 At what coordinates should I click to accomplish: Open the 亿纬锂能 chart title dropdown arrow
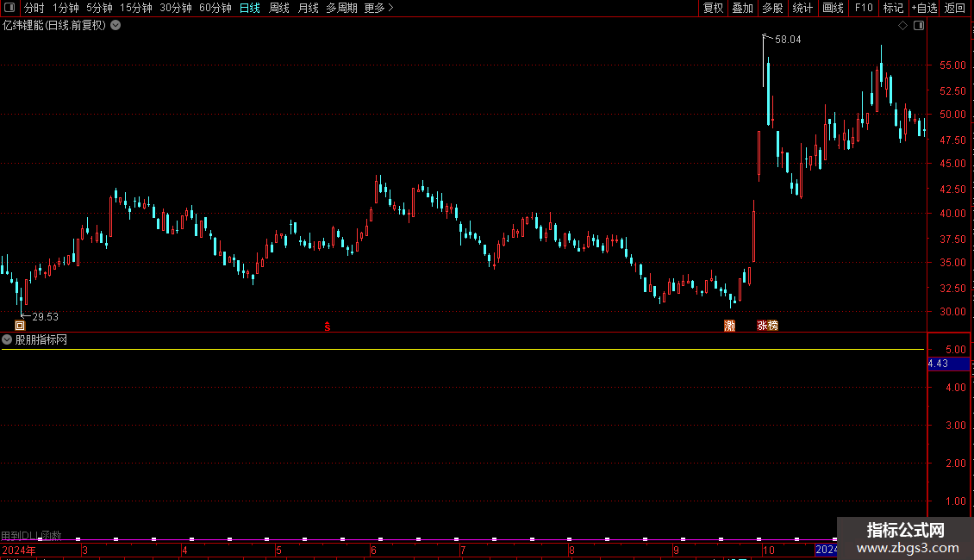click(116, 26)
